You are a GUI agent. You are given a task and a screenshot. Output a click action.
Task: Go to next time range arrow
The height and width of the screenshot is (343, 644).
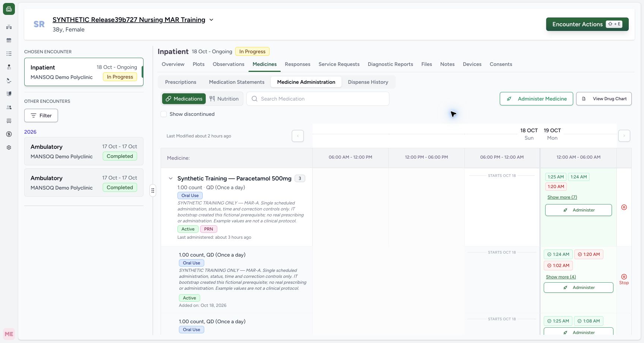(x=624, y=136)
